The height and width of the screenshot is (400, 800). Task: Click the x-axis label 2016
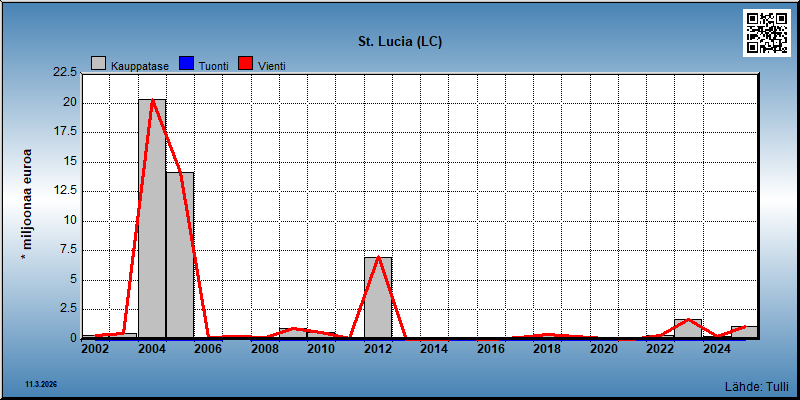pyautogui.click(x=491, y=349)
